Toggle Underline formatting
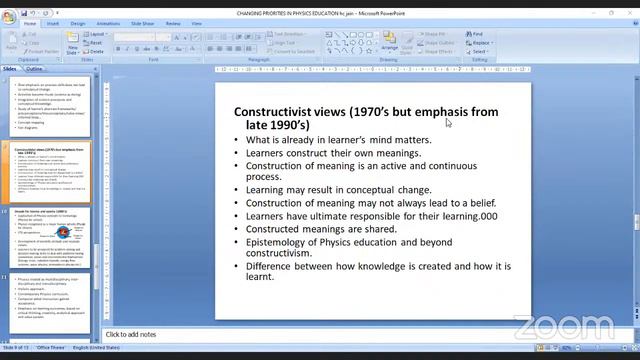 (x=137, y=49)
